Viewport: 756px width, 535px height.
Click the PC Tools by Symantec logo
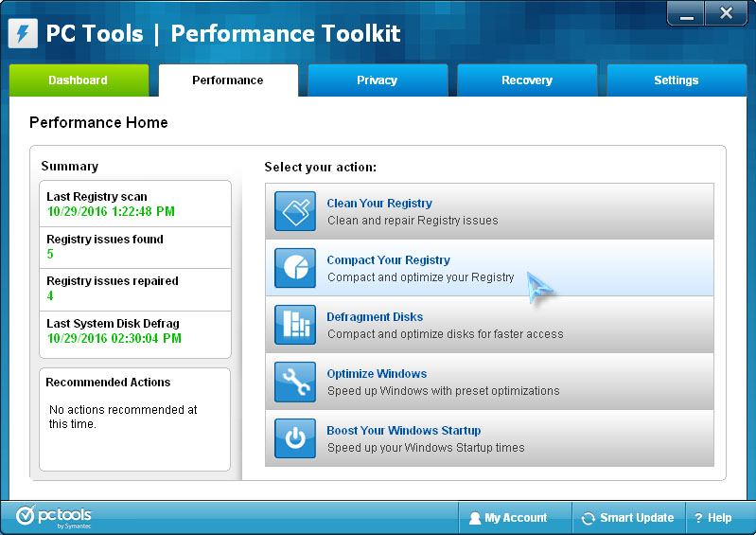[x=53, y=517]
